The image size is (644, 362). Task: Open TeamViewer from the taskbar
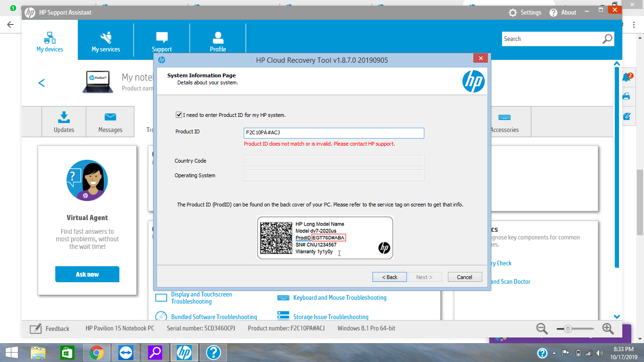coord(126,353)
